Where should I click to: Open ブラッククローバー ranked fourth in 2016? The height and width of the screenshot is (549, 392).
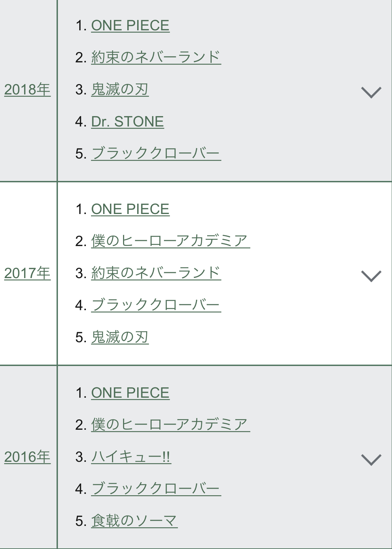[156, 489]
